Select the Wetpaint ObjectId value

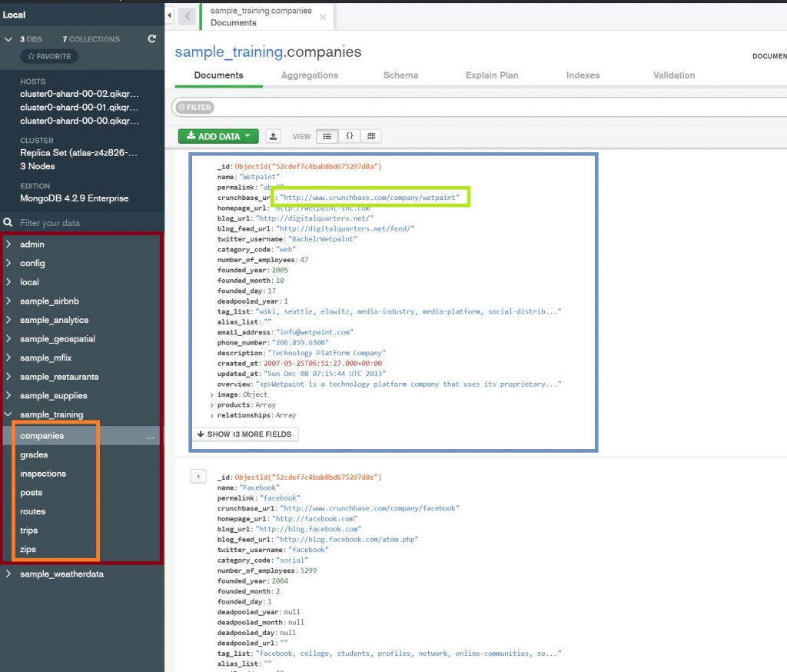click(x=308, y=166)
